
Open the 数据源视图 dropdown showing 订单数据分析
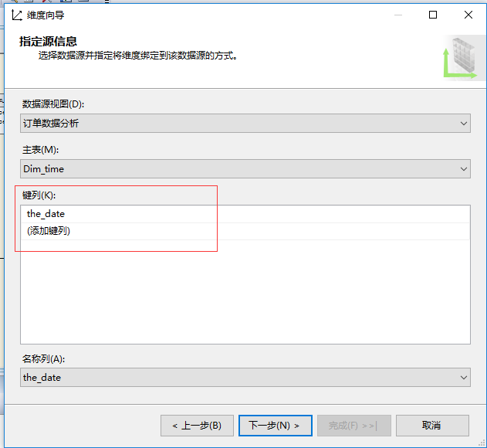(245, 123)
